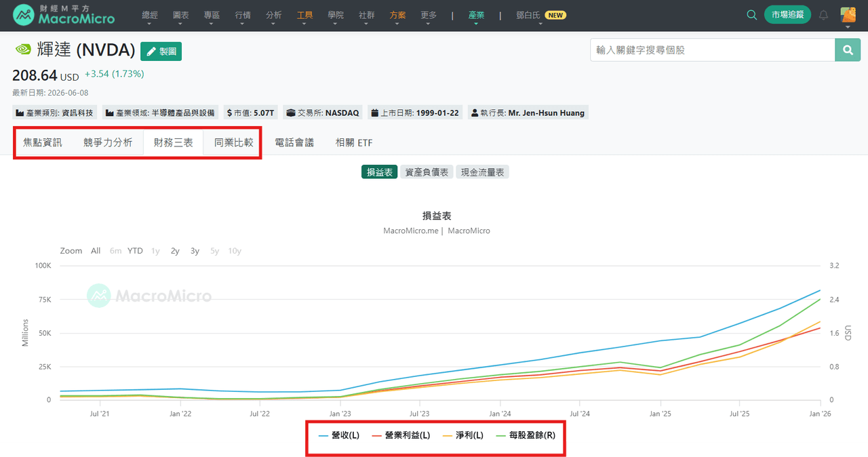868x457 pixels.
Task: Set chart zoom to 3y
Action: [x=195, y=251]
